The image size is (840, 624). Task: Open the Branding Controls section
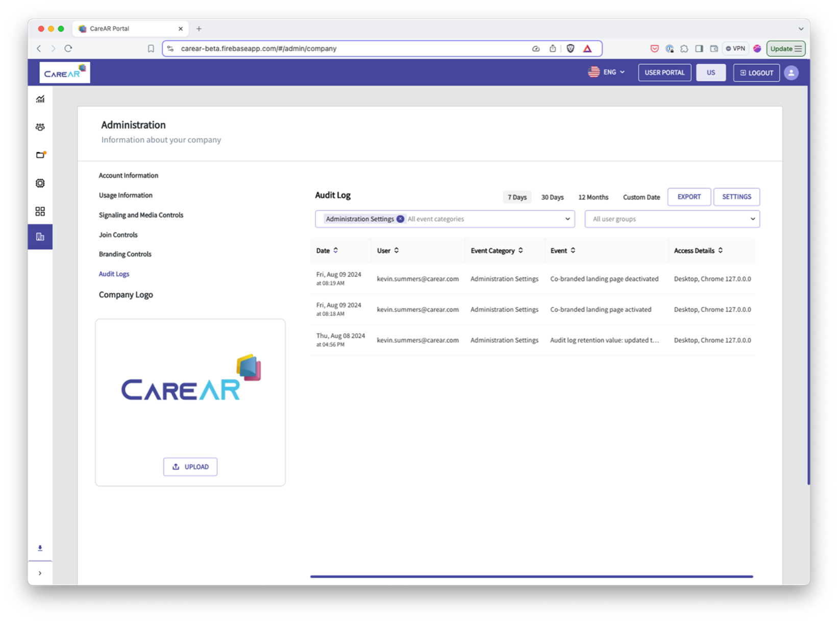point(125,254)
